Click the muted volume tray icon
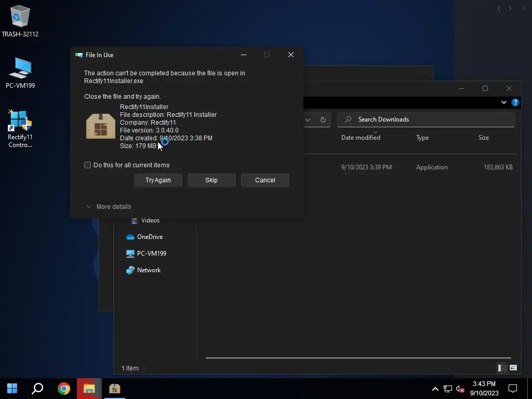 (460, 389)
